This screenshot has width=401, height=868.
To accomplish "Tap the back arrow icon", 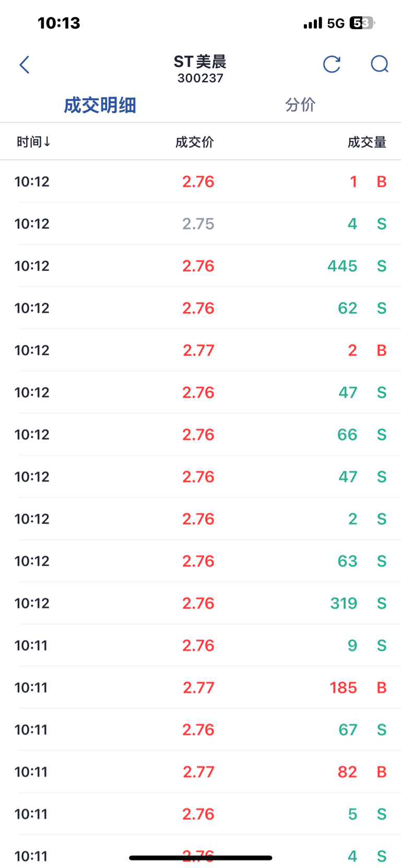I will click(24, 65).
